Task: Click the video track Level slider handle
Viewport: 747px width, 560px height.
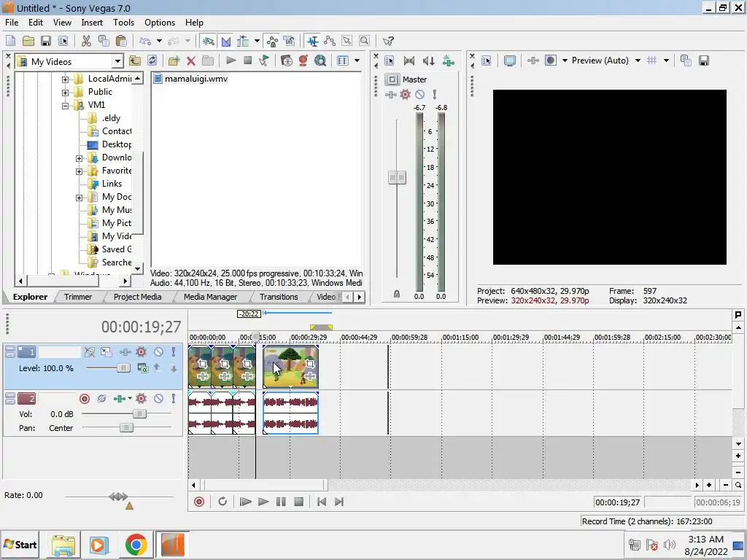Action: pyautogui.click(x=123, y=368)
